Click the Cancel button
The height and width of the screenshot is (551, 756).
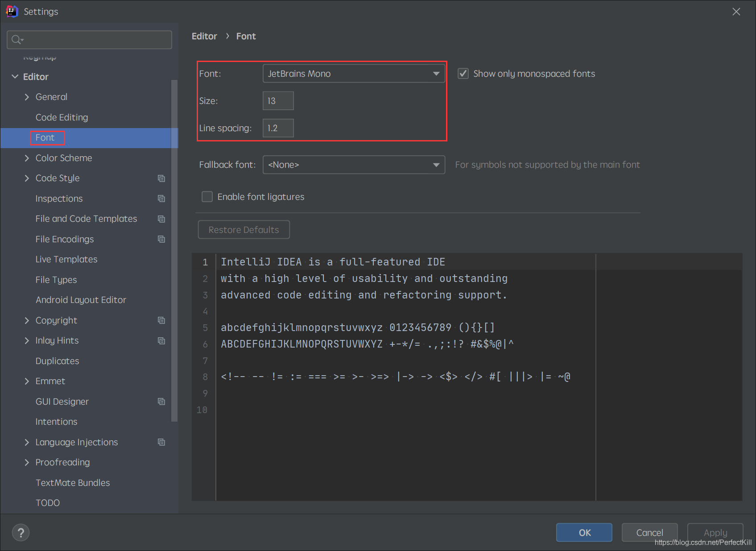[x=649, y=532]
